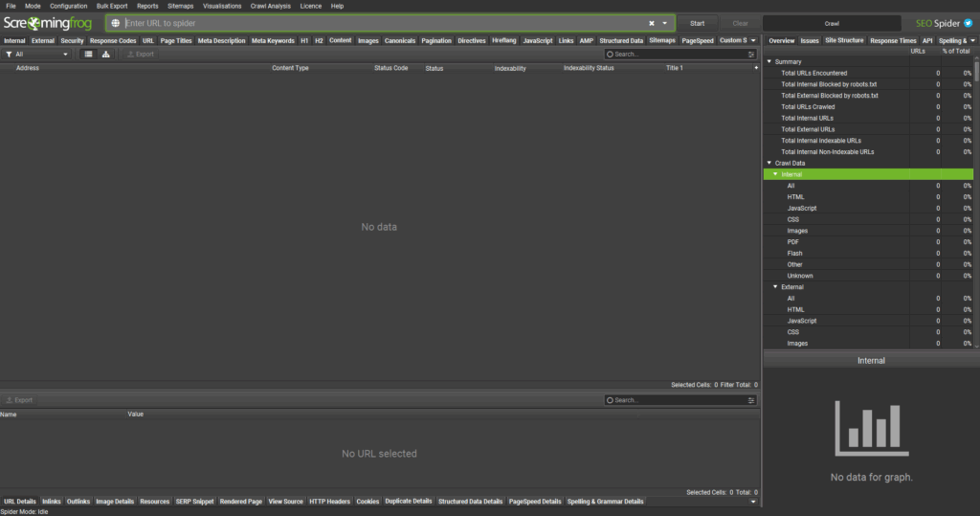Open the Configuration menu
980x516 pixels.
(x=69, y=6)
